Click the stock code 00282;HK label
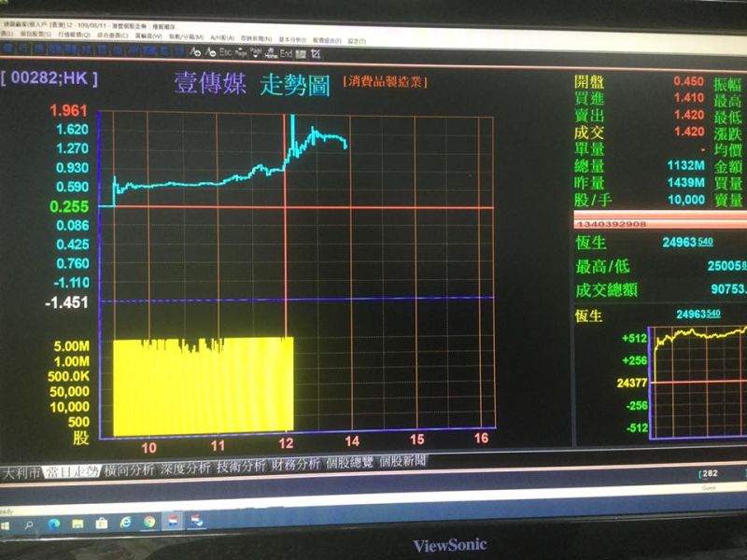747x560 pixels. [49, 77]
